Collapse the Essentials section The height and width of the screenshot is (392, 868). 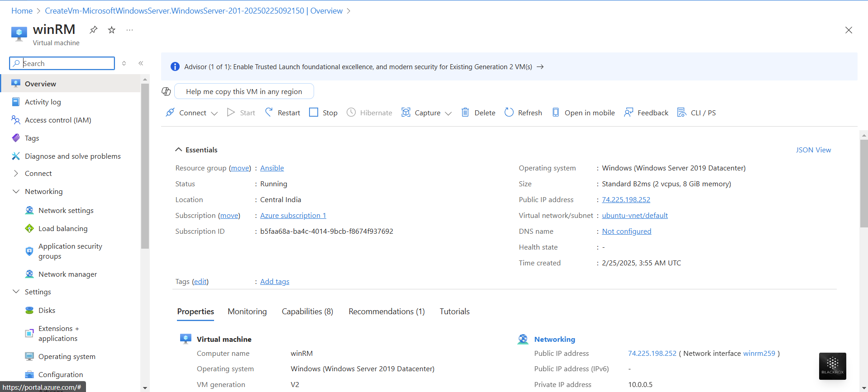point(179,150)
